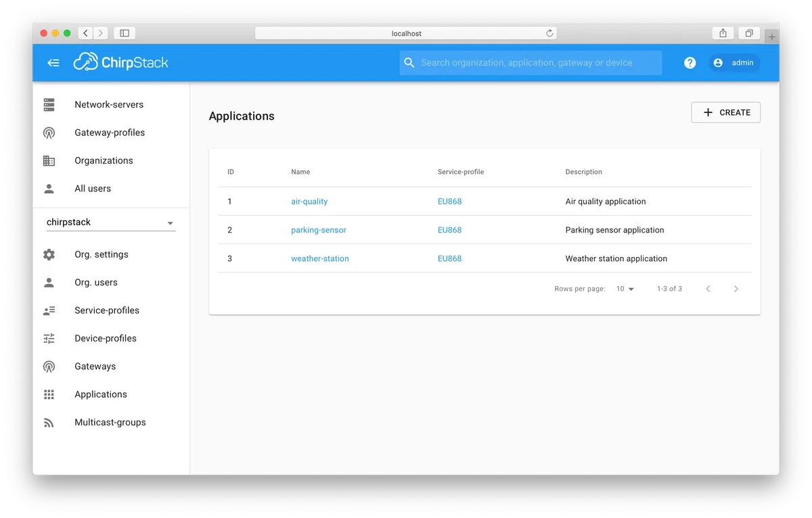This screenshot has height=518, width=812.
Task: Open Gateways from the sidebar menu
Action: click(95, 366)
